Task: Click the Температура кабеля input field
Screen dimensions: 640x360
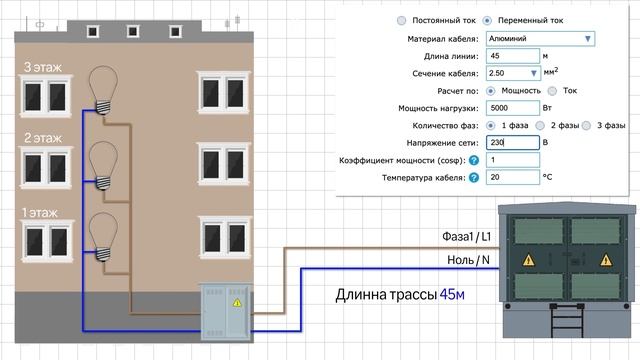Action: pos(513,177)
